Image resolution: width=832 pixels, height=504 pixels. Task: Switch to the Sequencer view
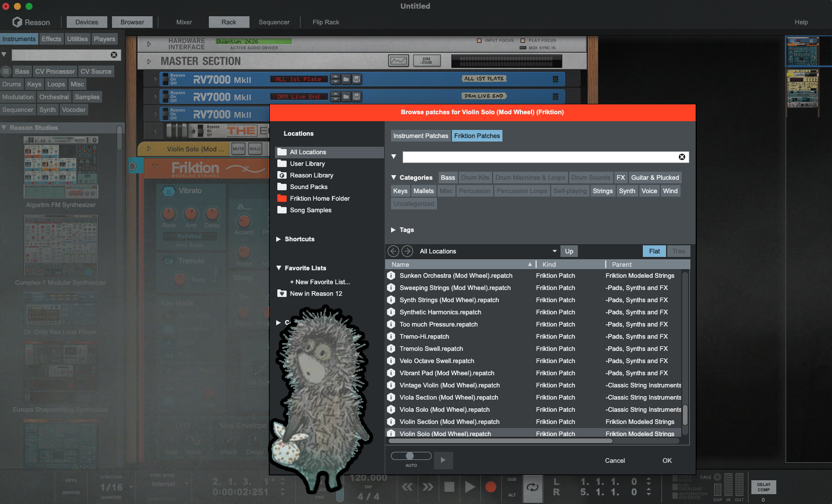(274, 22)
